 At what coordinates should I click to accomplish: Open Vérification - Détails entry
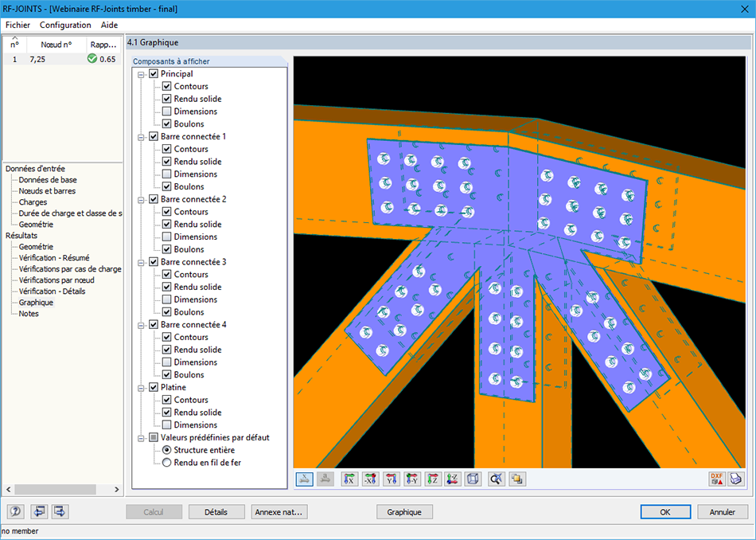click(x=52, y=292)
